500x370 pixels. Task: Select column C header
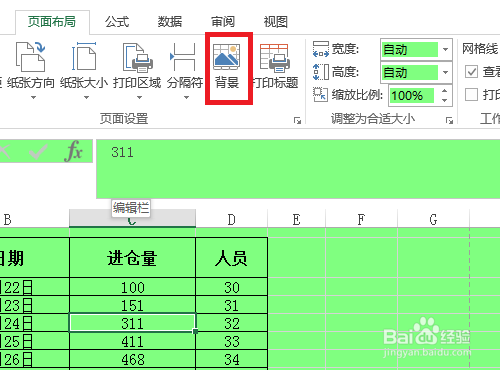132,219
